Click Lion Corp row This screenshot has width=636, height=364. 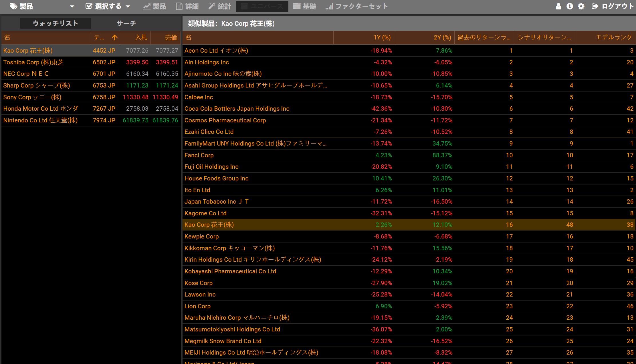[409, 306]
